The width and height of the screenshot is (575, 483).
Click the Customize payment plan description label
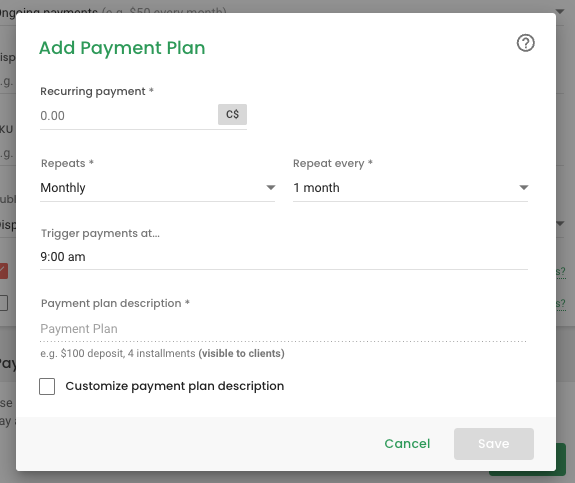(x=175, y=386)
